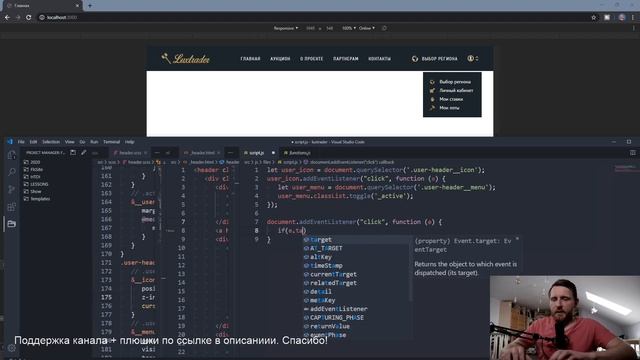
Task: Choose timeStamp suggestion
Action: click(356, 266)
